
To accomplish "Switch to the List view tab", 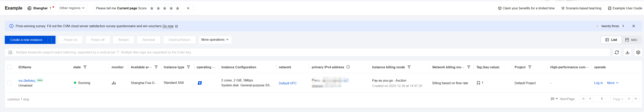I will (611, 40).
